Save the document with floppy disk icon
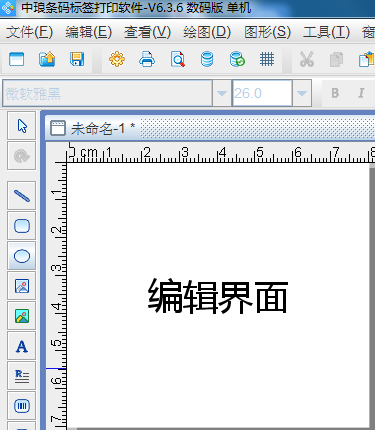 tap(77, 60)
